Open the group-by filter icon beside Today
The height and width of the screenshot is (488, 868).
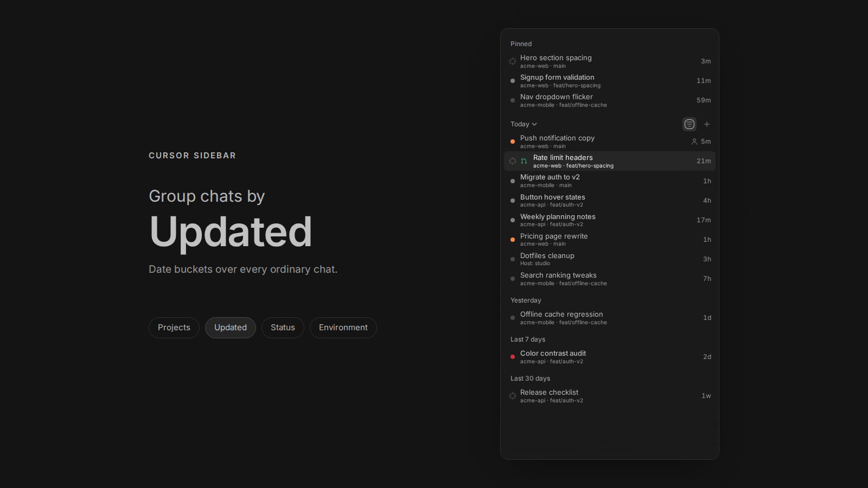(x=689, y=124)
